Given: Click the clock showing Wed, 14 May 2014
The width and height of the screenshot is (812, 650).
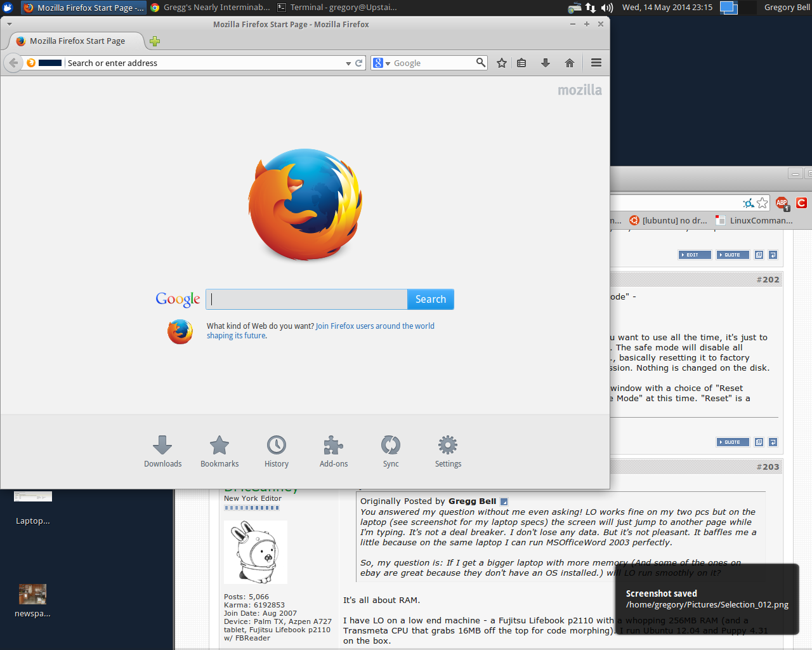Looking at the screenshot, I should click(x=667, y=8).
